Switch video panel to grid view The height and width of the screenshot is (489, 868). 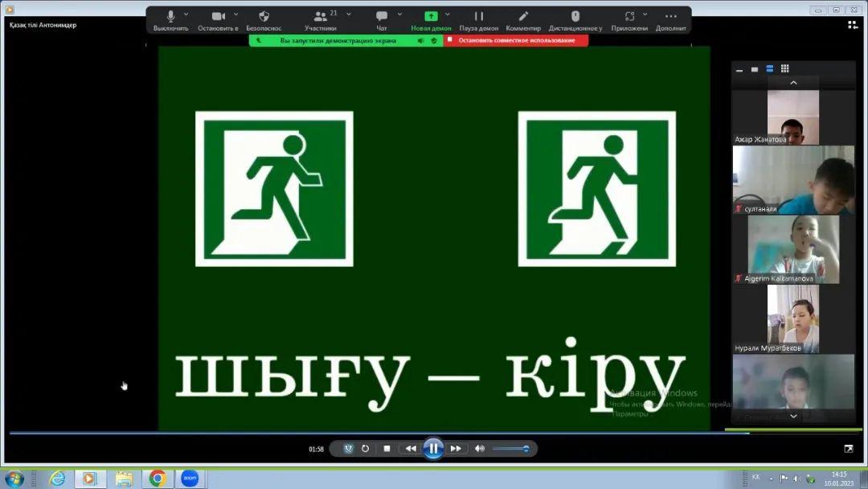[x=785, y=69]
